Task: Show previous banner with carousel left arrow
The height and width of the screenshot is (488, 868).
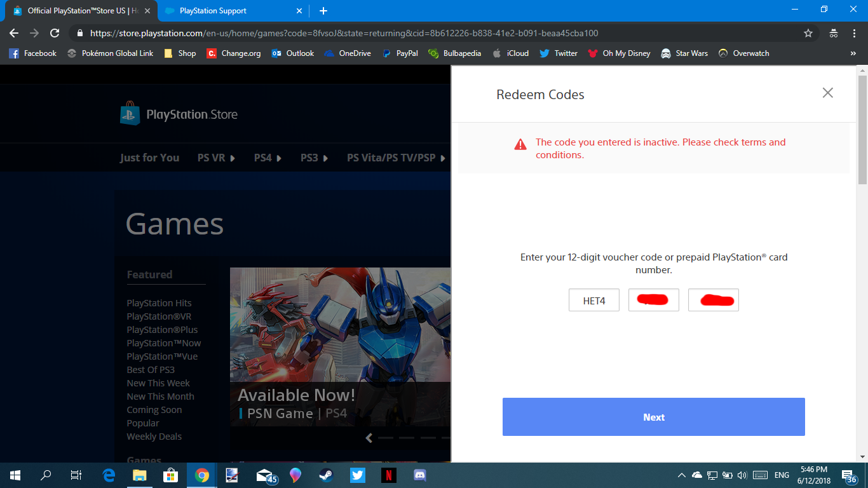Action: pos(369,437)
